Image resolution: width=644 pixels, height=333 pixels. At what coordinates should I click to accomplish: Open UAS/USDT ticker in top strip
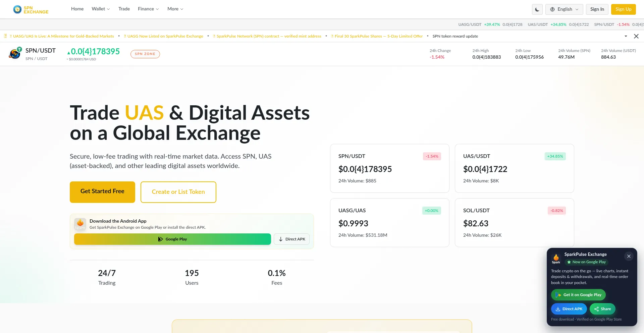pos(558,24)
